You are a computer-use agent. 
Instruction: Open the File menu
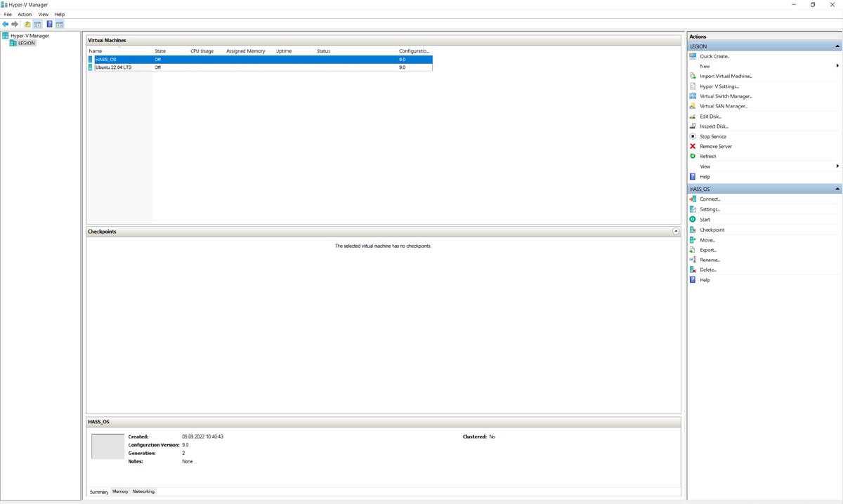click(x=8, y=14)
